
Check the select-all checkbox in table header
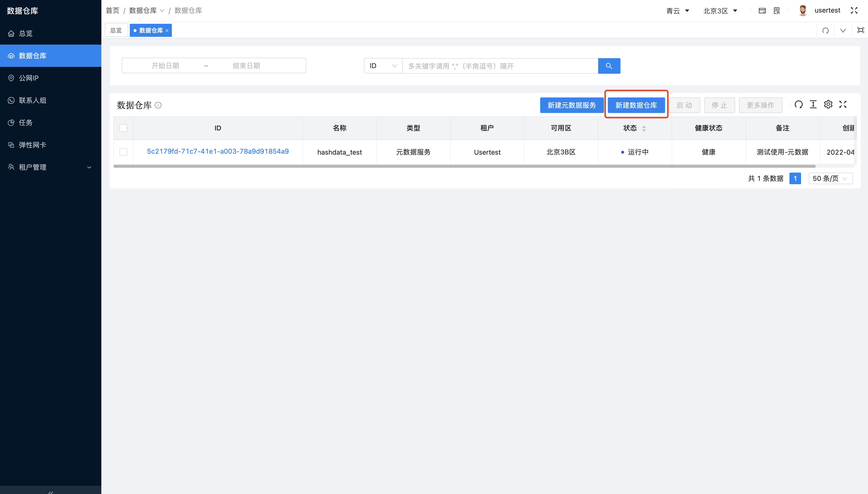coord(123,128)
